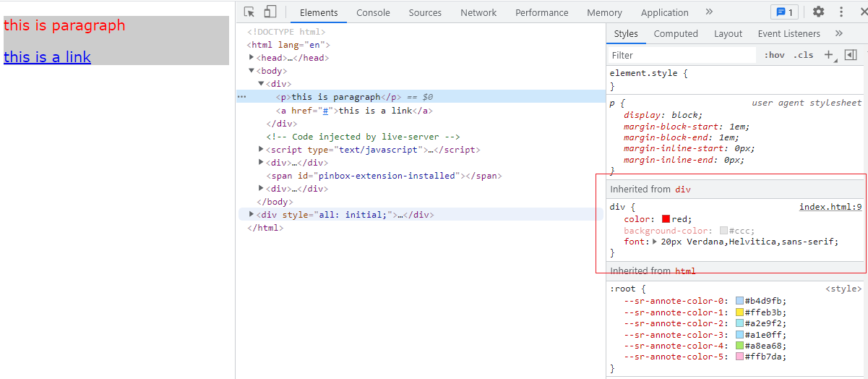The width and height of the screenshot is (868, 379).
Task: Expand the div style all: initial node
Action: [x=252, y=215]
